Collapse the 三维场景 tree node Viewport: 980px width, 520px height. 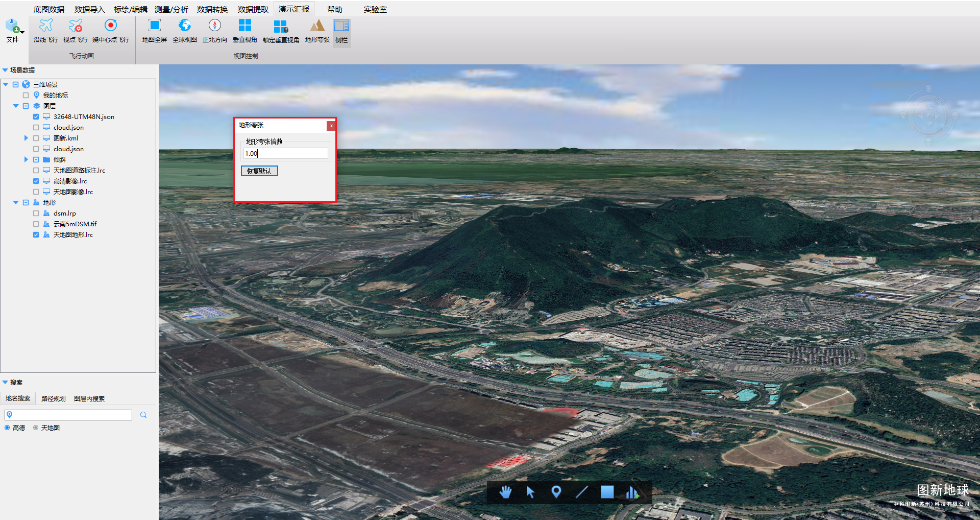click(6, 84)
